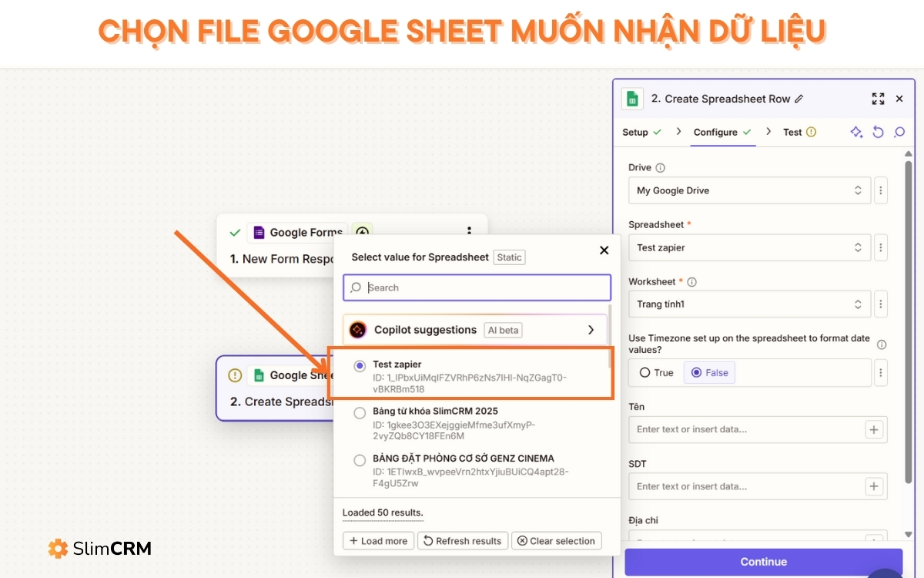Open the Worksheet dropdown Trang tính1
This screenshot has width=924, height=578.
pos(750,304)
